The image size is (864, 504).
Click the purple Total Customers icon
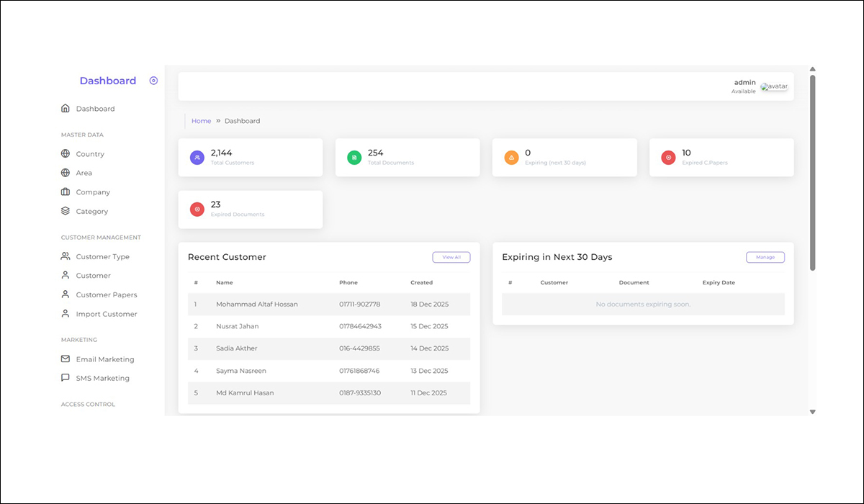pos(197,157)
